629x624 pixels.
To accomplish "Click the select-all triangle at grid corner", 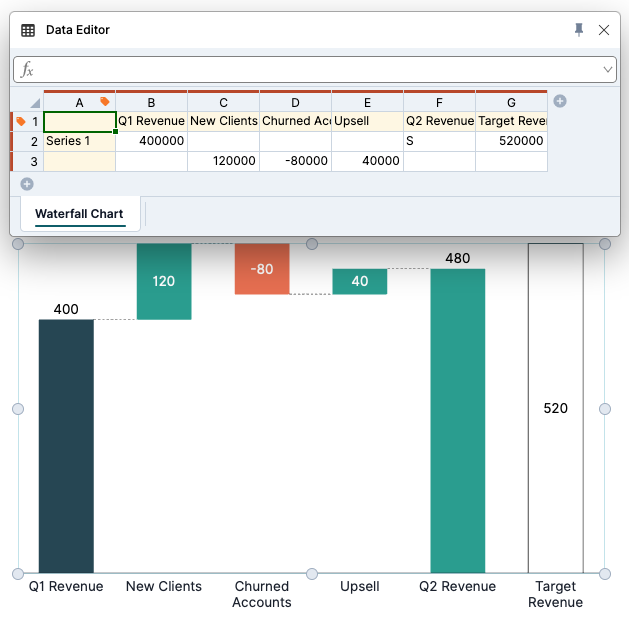I will click(35, 103).
